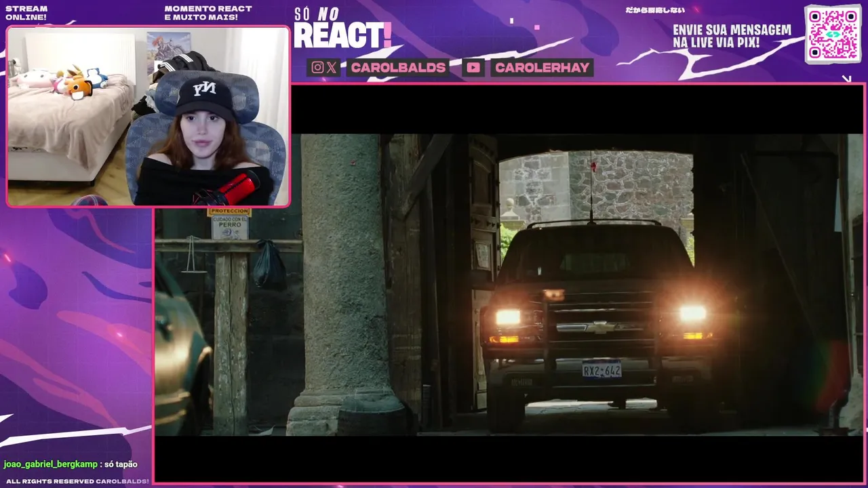
Task: Click the 'STREAM ONLINE!' label
Action: [x=26, y=13]
